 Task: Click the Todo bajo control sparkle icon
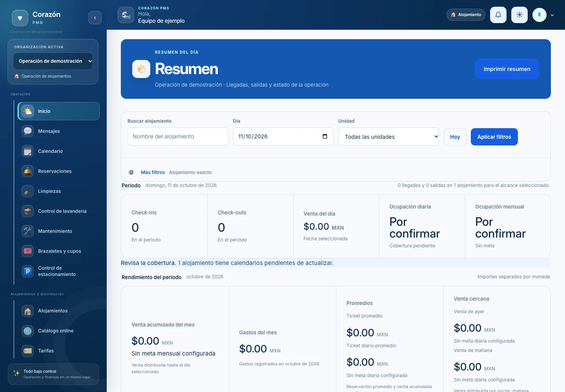coord(16,373)
